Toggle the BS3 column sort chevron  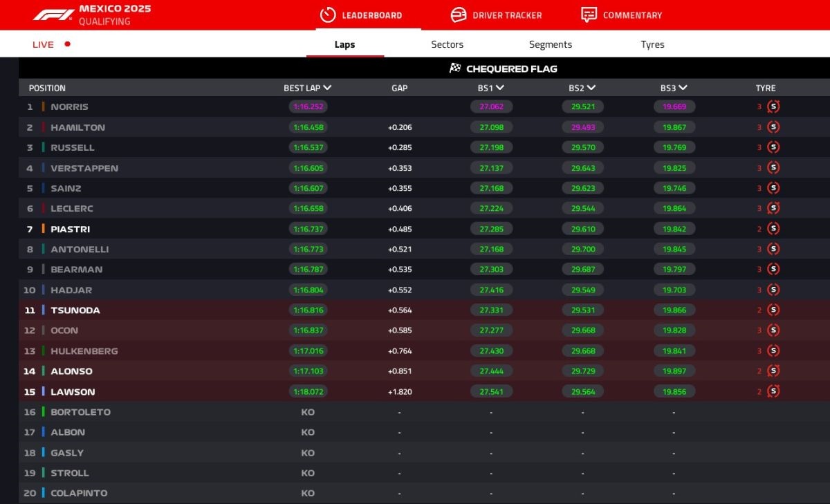pyautogui.click(x=683, y=88)
